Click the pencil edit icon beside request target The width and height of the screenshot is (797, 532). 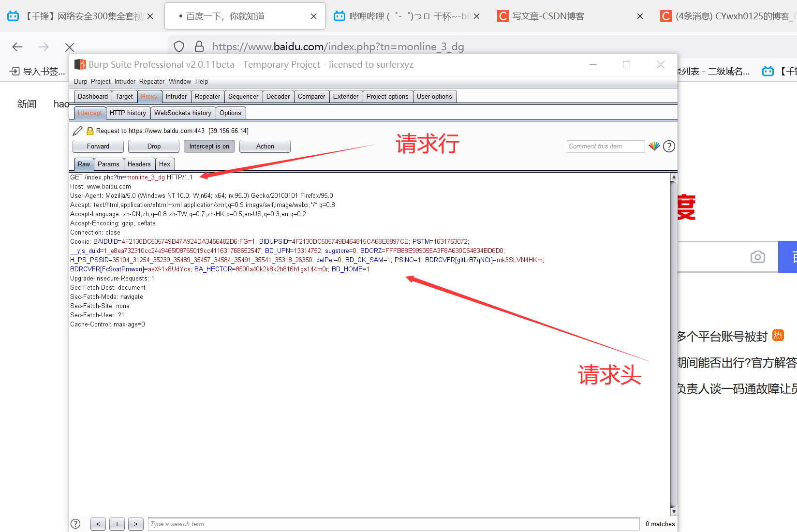click(x=77, y=131)
